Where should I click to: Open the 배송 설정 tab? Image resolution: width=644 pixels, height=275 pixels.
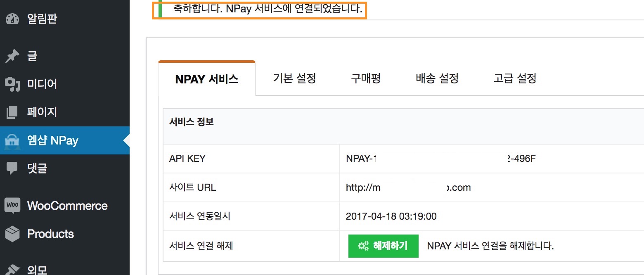click(x=437, y=78)
